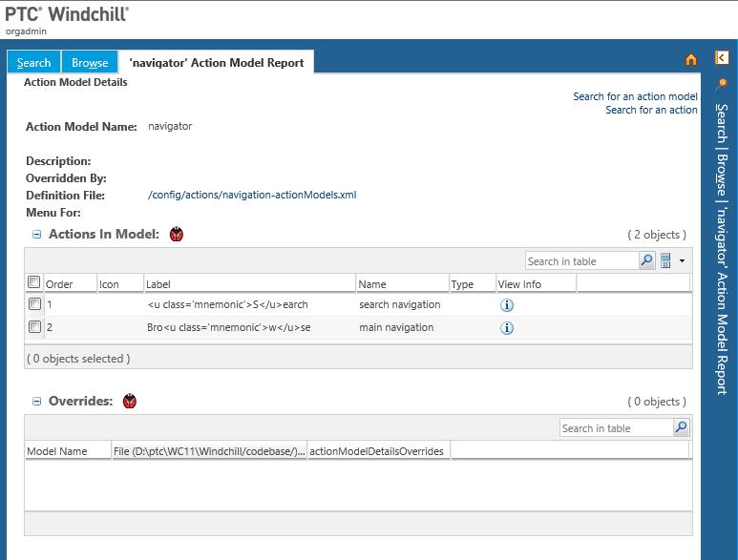
Task: Click the ladybug debug icon beside Actions In Model
Action: click(177, 234)
